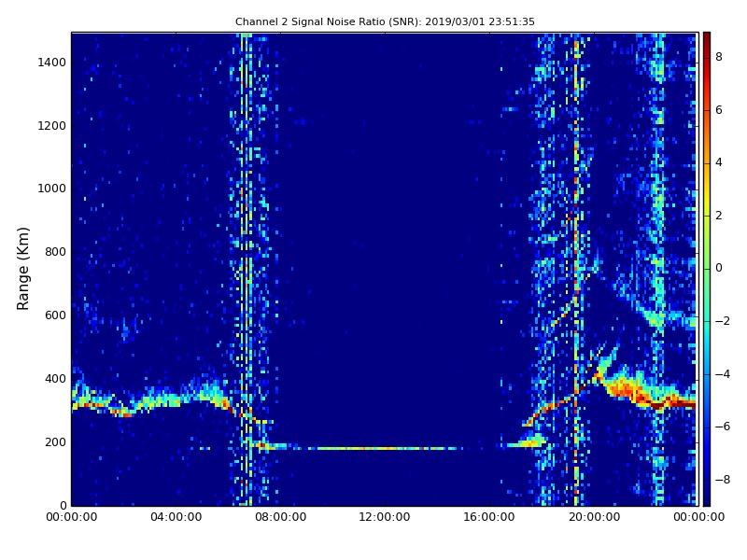Click the dark red top of the colorbar
This screenshot has height=560, width=747.
coord(707,38)
